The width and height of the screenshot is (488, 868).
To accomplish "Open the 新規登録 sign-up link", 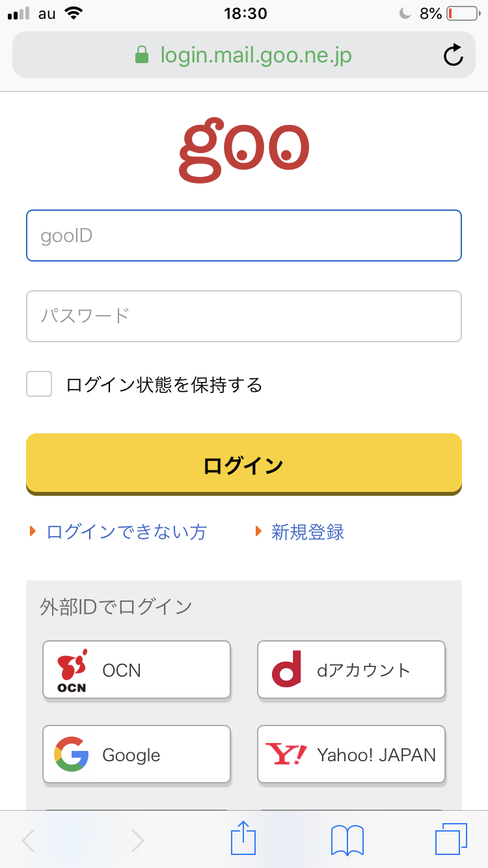I will point(307,532).
